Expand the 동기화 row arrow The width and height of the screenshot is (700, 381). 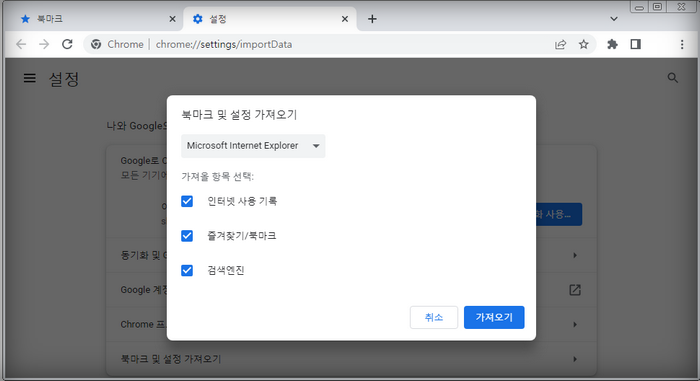(575, 255)
